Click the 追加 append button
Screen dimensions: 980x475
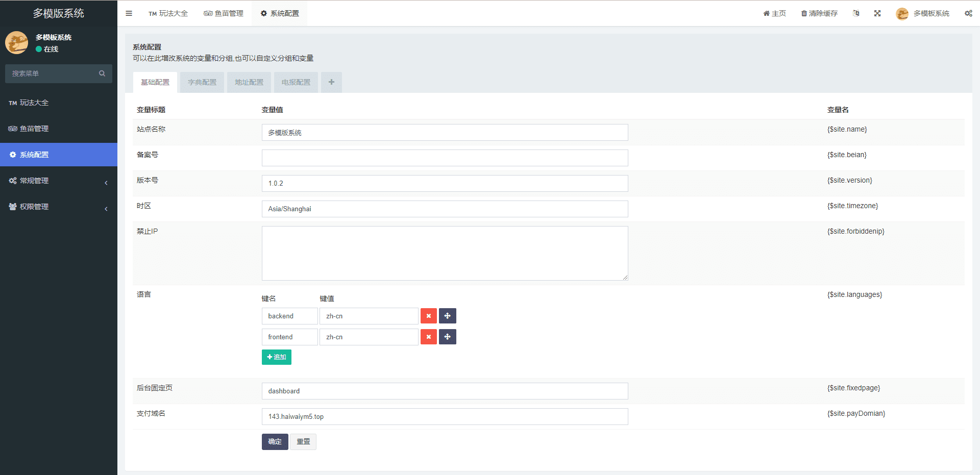tap(276, 357)
